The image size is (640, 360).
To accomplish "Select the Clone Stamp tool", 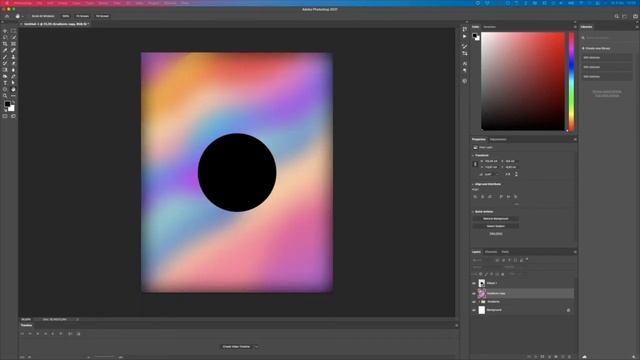I will point(13,57).
